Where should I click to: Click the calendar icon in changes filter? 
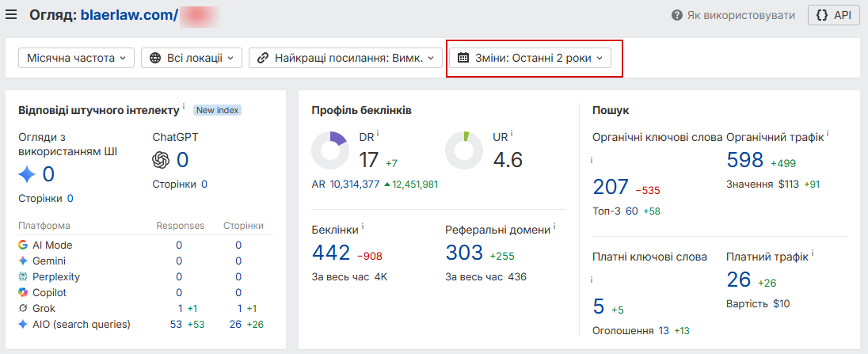click(x=463, y=58)
